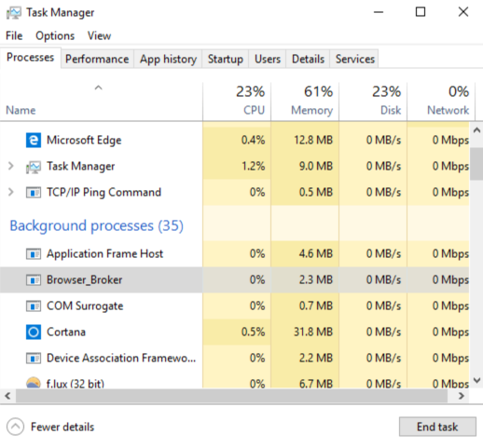
Task: Click the Cortana circle icon
Action: coord(34,333)
